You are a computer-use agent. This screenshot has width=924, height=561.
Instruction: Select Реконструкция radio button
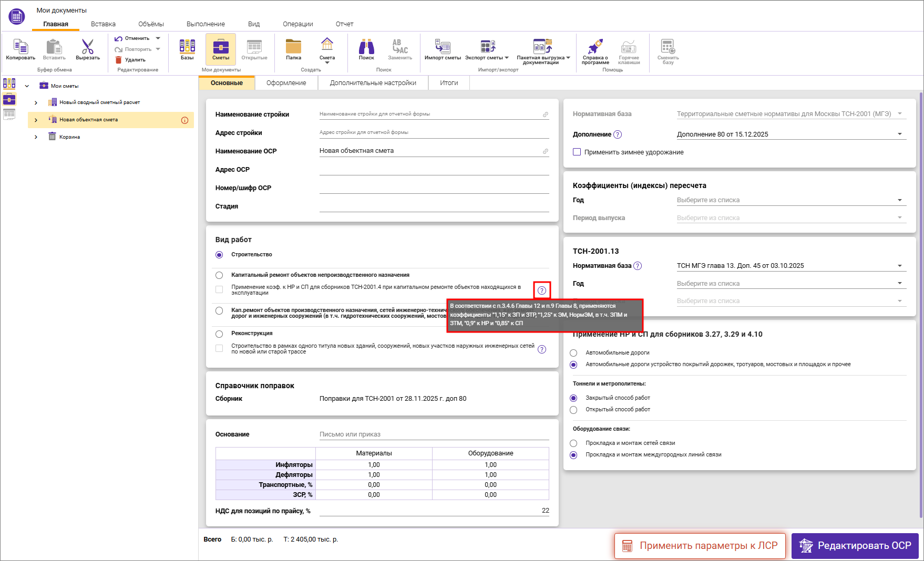pos(219,334)
